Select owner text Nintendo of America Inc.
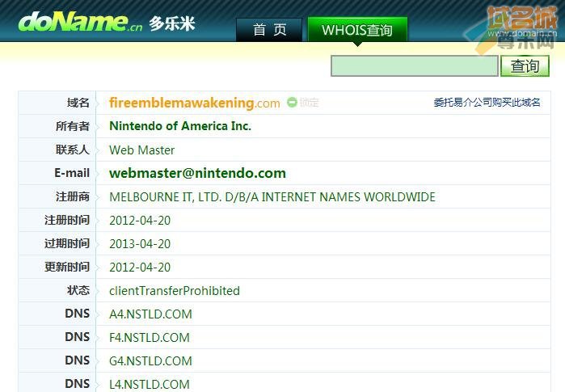The image size is (565, 392). point(180,126)
